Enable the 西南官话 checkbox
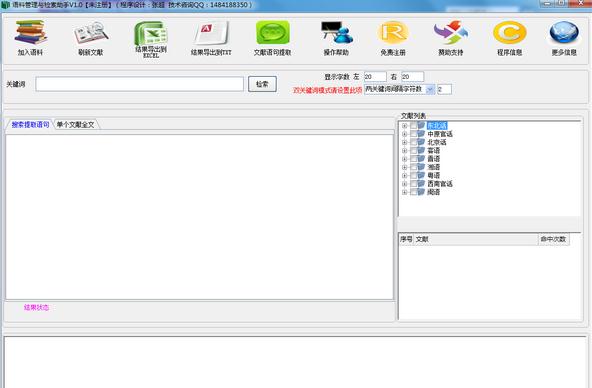This screenshot has height=388, width=592. coord(413,184)
